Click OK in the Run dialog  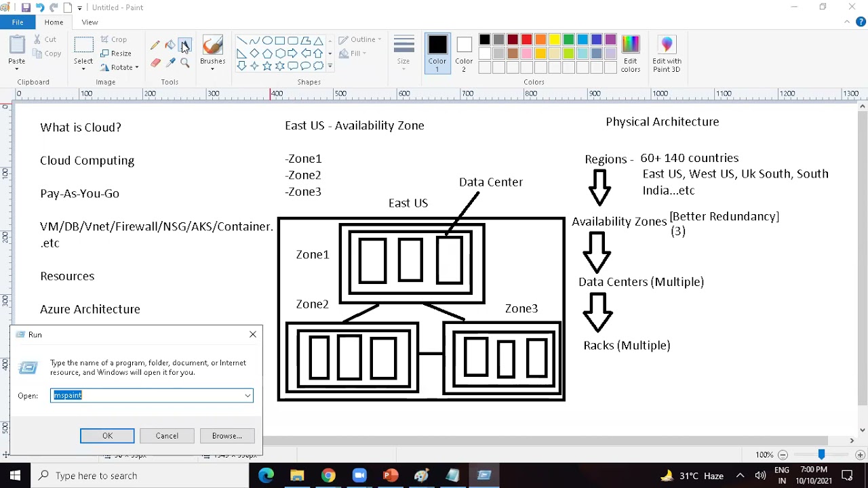tap(107, 436)
